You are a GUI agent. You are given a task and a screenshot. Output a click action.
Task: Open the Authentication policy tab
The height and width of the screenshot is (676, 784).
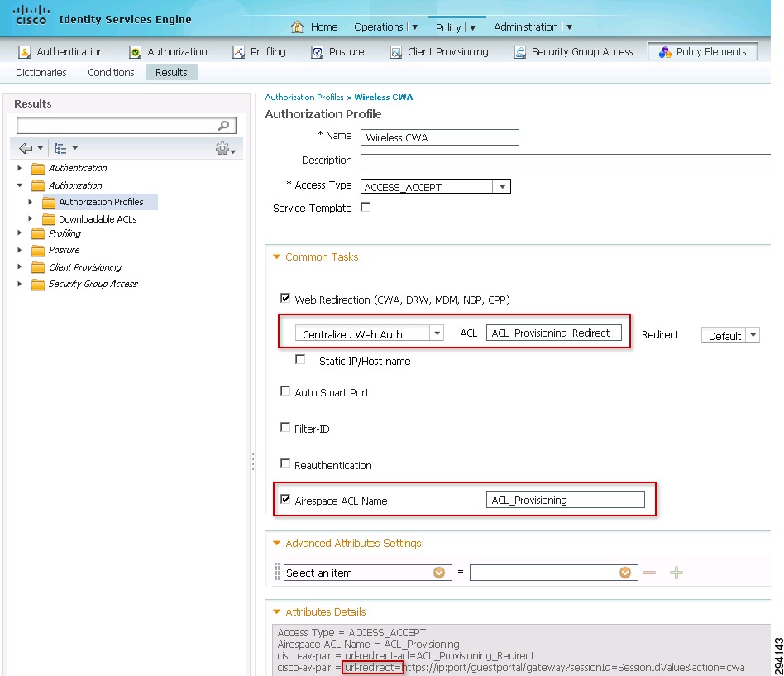[61, 52]
